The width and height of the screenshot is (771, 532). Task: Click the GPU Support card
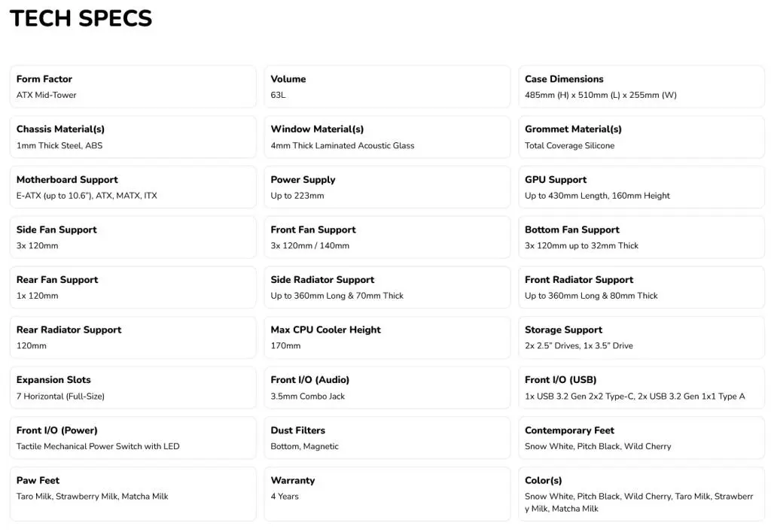[x=641, y=187]
